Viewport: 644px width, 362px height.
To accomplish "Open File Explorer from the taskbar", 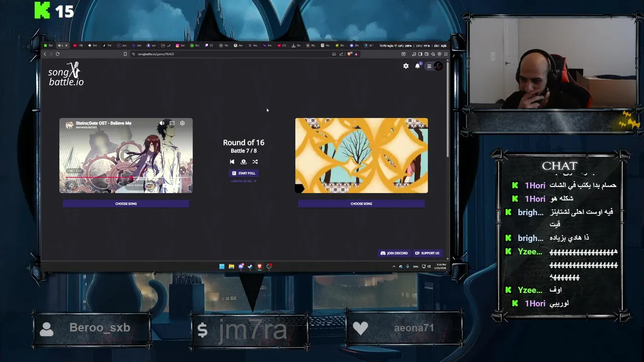I will [231, 266].
